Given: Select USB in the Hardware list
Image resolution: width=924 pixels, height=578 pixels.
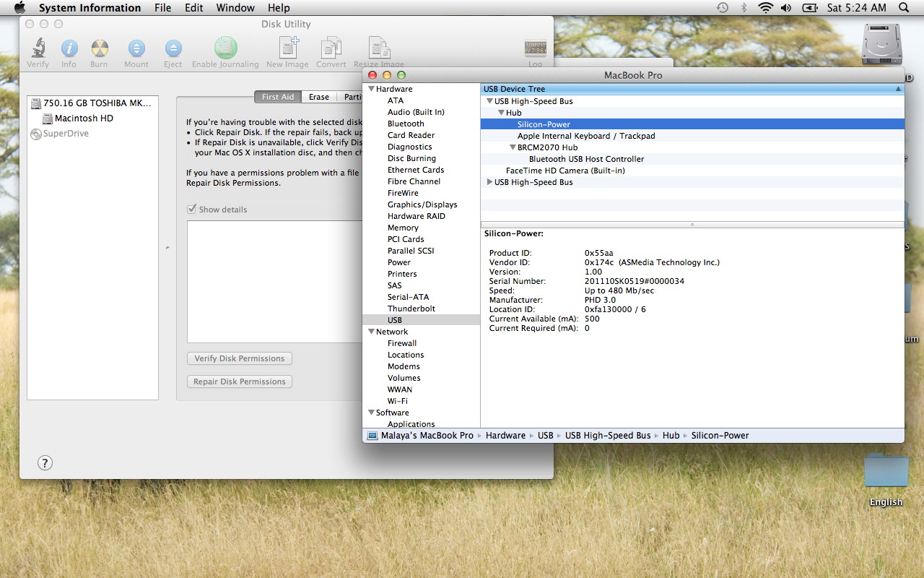Looking at the screenshot, I should 395,320.
